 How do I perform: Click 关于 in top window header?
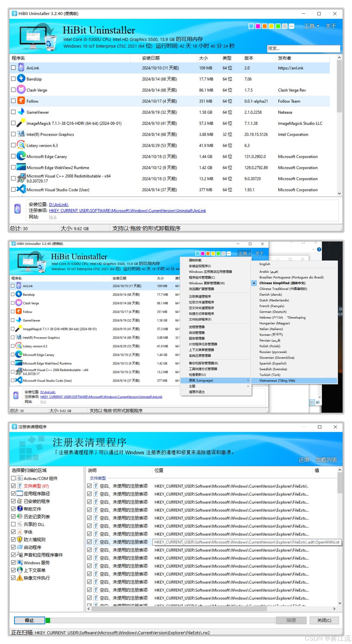(x=331, y=26)
